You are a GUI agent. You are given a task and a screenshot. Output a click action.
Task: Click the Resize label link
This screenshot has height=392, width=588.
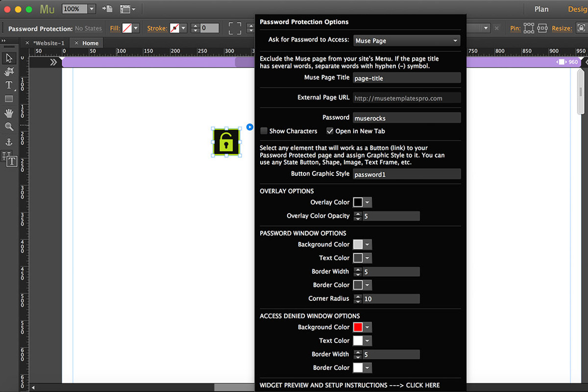(x=562, y=28)
